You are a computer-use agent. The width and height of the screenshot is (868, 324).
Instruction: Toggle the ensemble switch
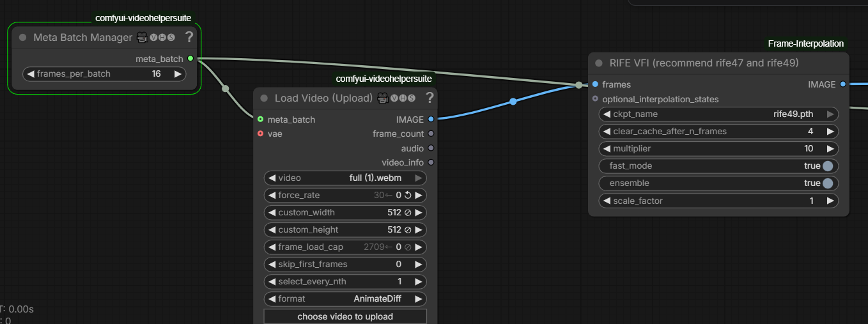(828, 183)
